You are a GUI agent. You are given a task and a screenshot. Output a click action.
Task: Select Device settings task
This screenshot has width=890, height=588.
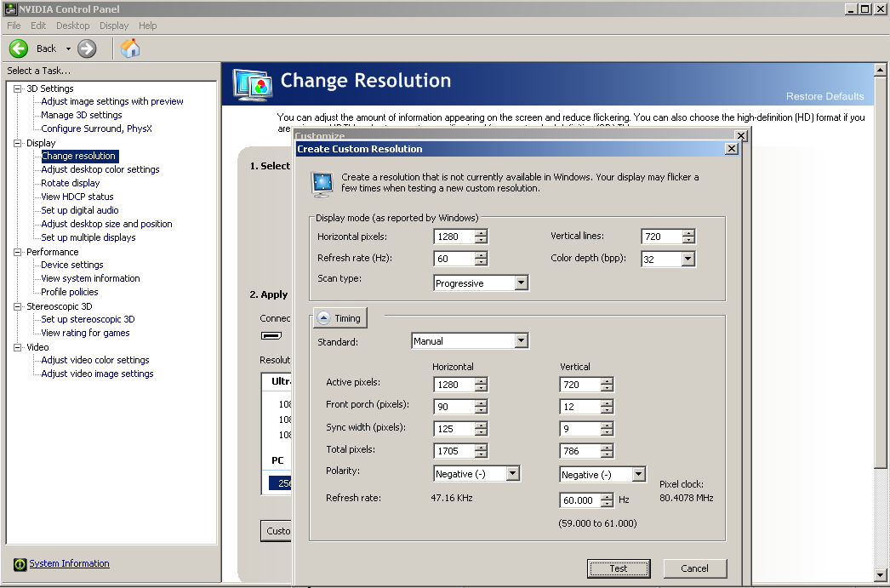click(x=72, y=265)
